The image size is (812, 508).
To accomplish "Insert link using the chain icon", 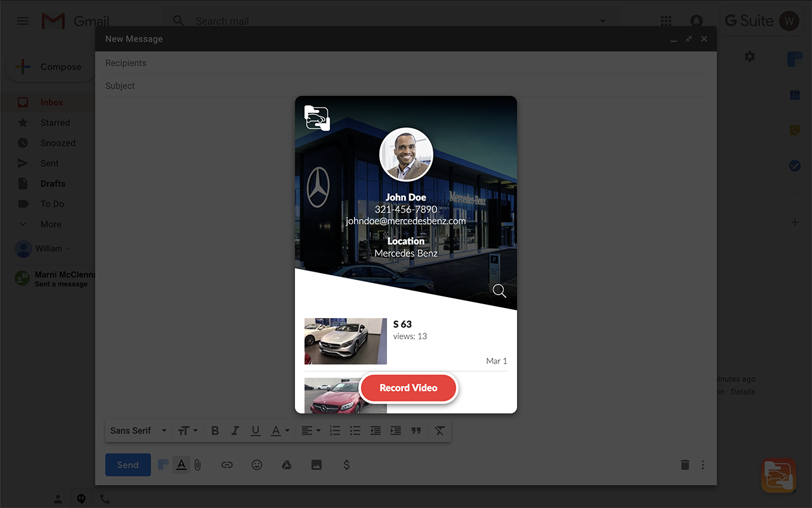I will coord(227,465).
